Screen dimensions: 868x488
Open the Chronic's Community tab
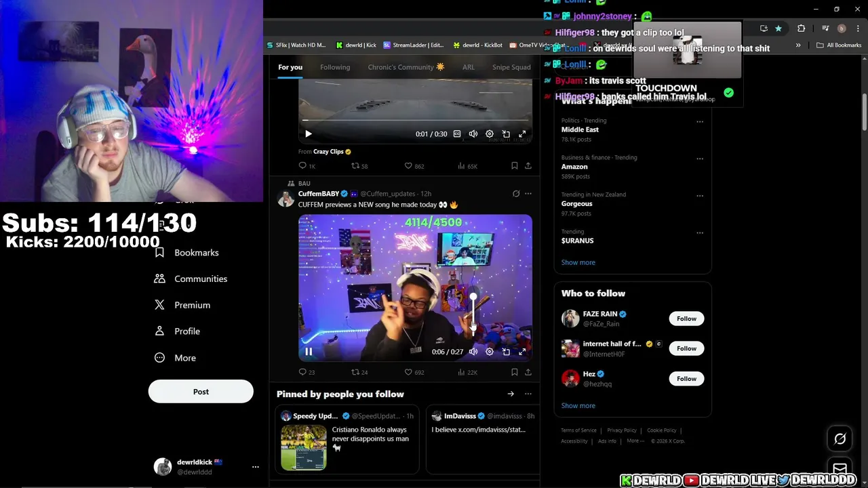coord(406,67)
